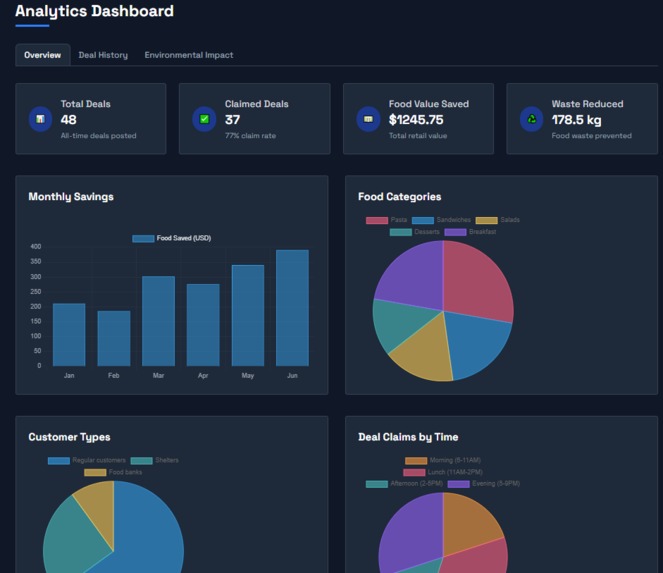Click the blue Regular customers pie slice

point(146,533)
